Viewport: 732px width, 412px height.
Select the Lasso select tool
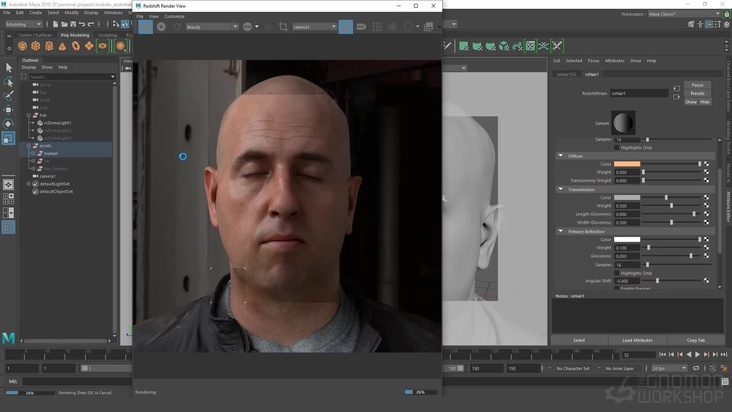[x=8, y=82]
